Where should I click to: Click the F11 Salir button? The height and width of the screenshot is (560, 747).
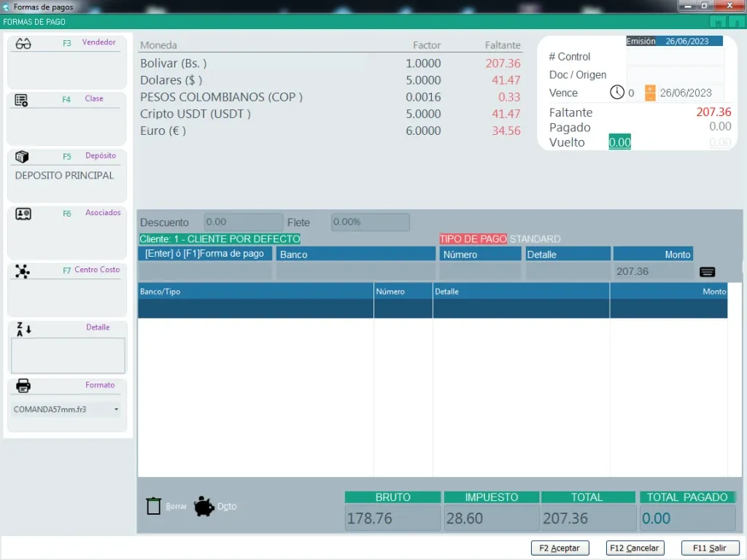point(710,548)
